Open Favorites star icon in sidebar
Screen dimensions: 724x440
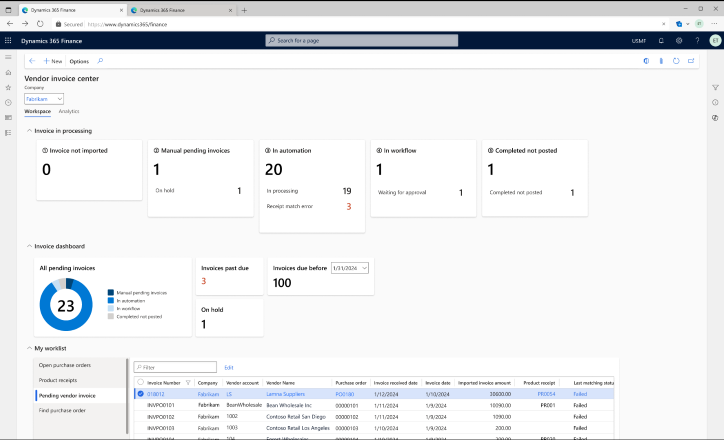point(8,87)
